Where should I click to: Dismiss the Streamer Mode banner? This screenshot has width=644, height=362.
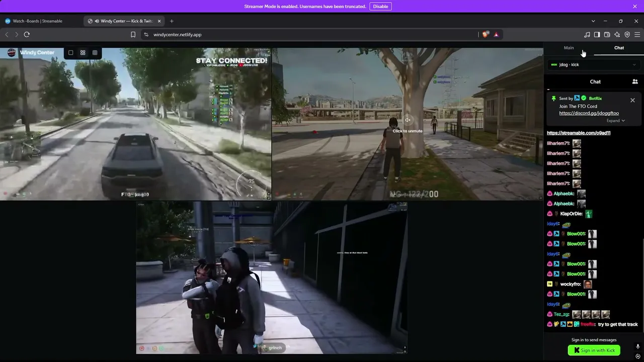(635, 6)
